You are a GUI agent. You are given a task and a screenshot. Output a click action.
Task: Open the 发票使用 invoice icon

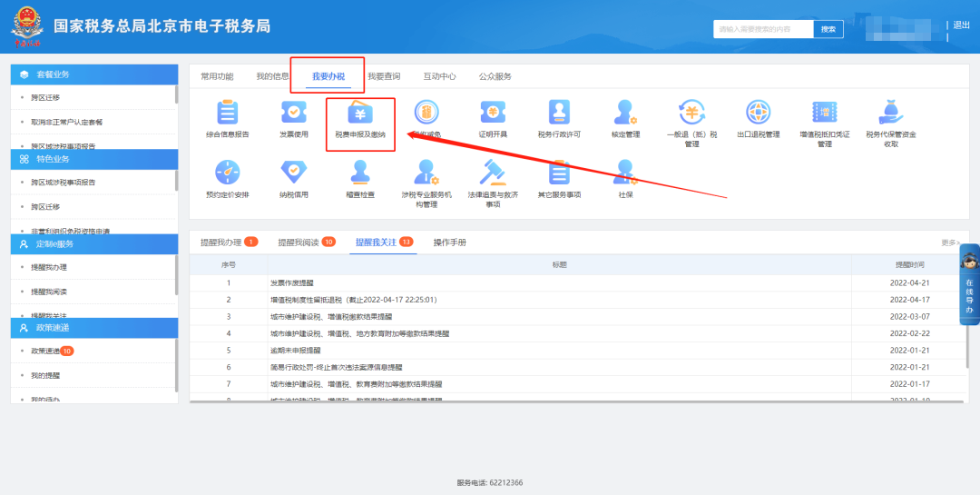pyautogui.click(x=294, y=113)
